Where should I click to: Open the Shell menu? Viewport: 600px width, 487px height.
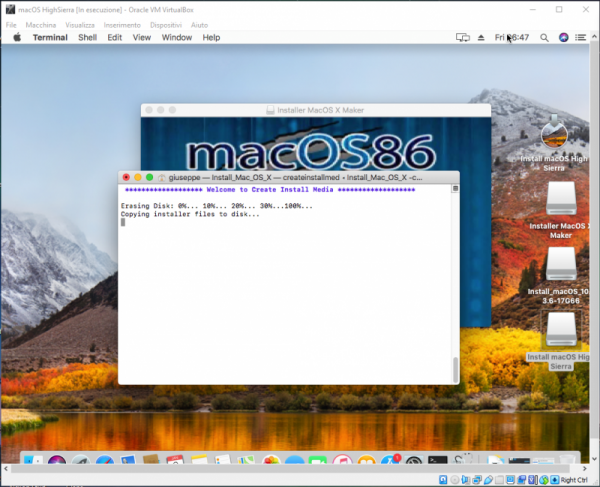pos(87,37)
